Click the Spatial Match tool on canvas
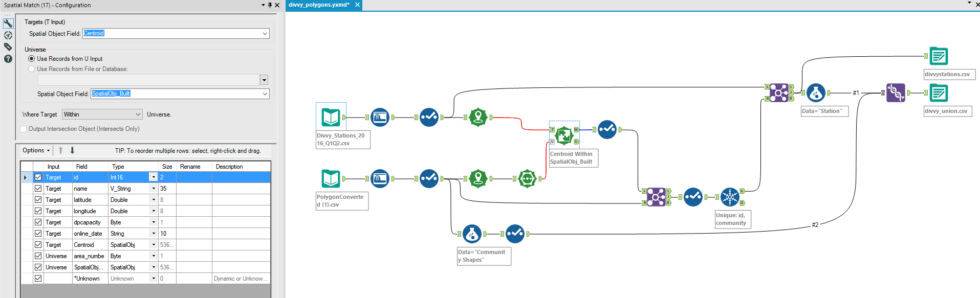 [x=564, y=135]
